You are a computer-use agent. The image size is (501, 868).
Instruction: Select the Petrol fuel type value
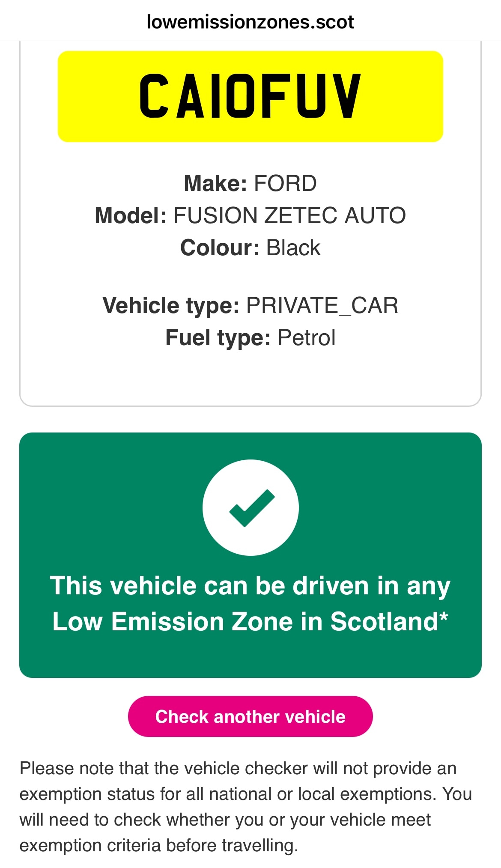coord(307,337)
